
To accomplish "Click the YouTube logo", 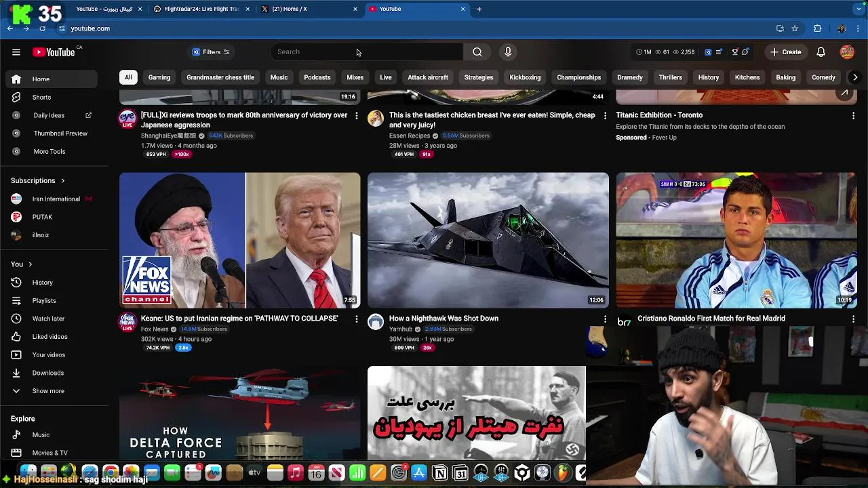I will tap(54, 52).
